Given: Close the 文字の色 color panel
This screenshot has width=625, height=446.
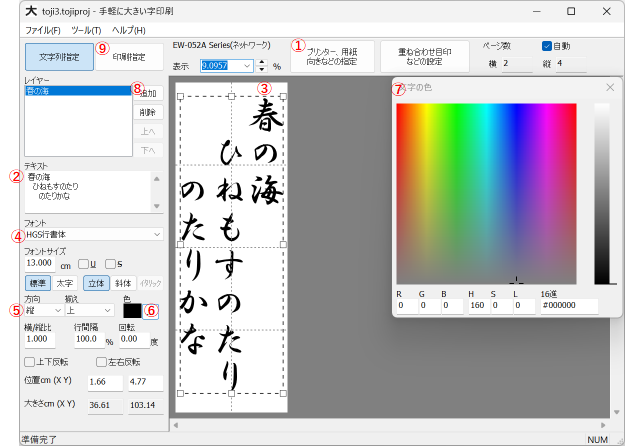Looking at the screenshot, I should (x=610, y=88).
